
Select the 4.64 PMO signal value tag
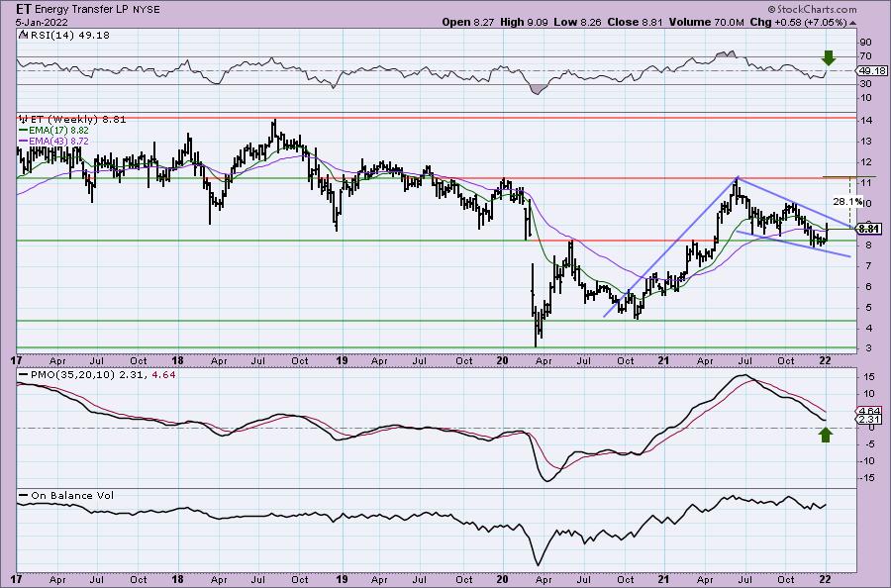870,411
